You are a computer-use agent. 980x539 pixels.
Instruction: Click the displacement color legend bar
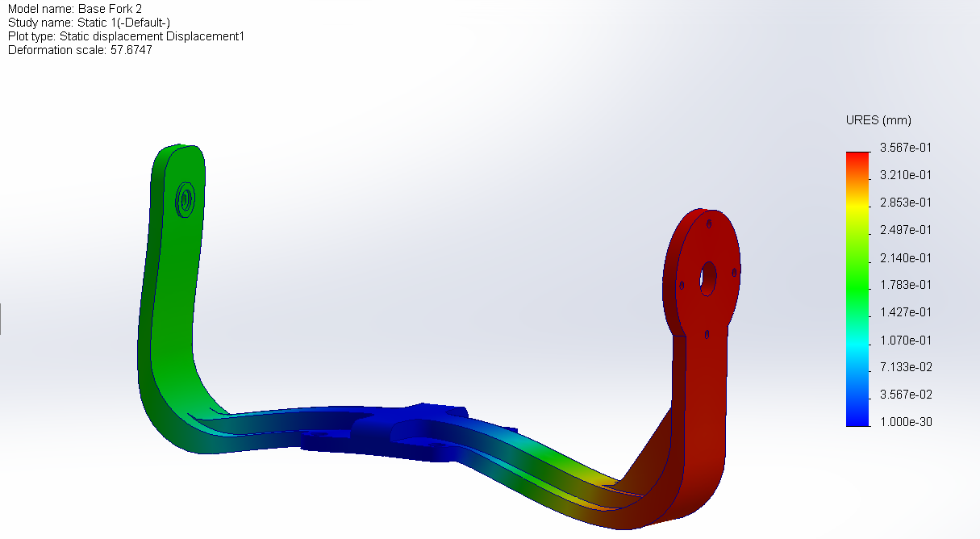[857, 289]
